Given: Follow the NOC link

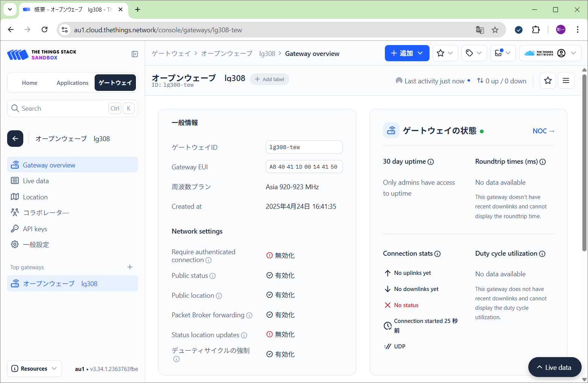Looking at the screenshot, I should (x=543, y=131).
